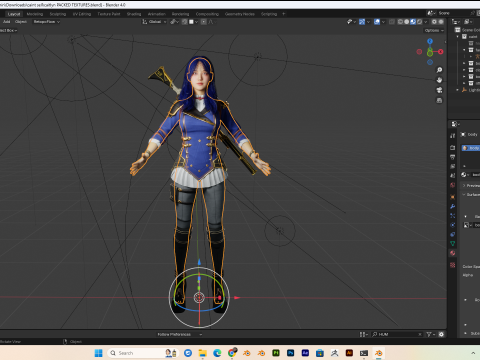Collapse the first collection in outliner
480x360 pixels.
coord(458,37)
